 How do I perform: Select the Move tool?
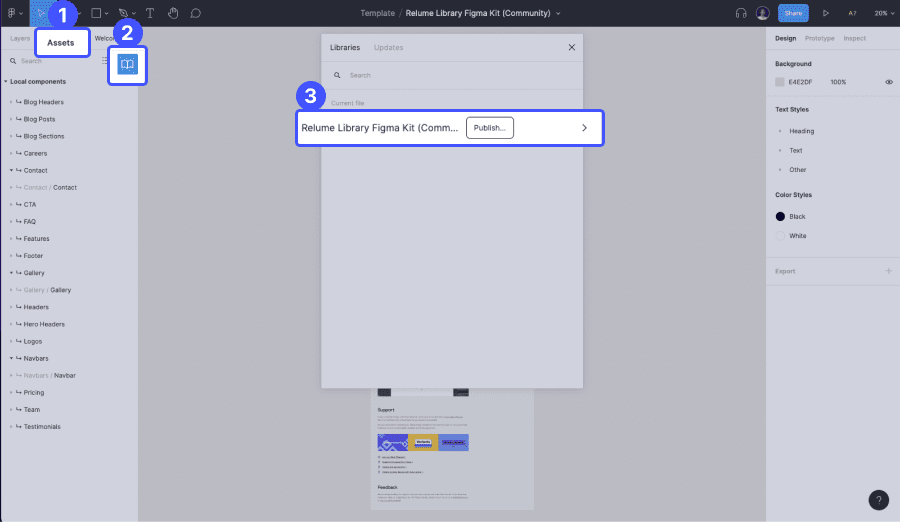point(41,13)
